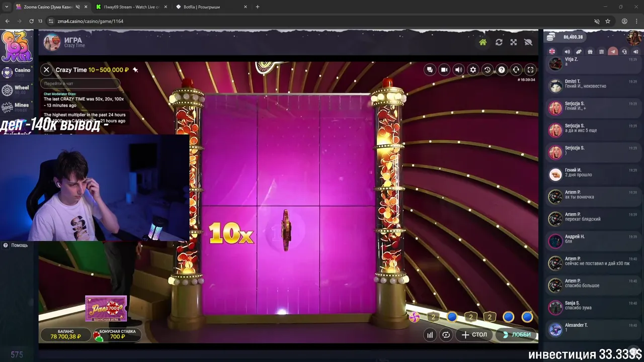This screenshot has width=644, height=362.
Task: Bookmark page with star icon
Action: (608, 21)
